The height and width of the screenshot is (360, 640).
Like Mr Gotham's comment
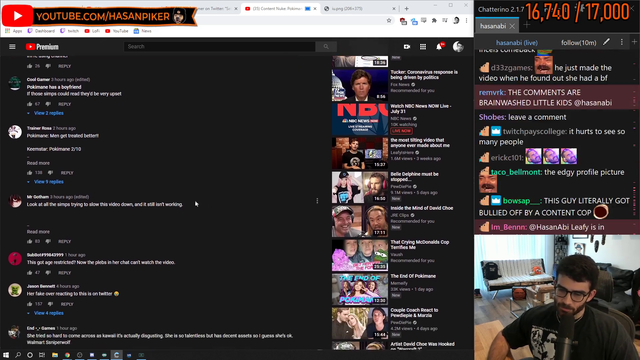coord(29,241)
